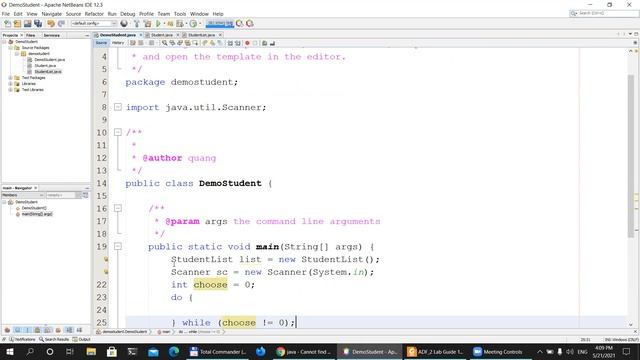
Task: Click Show Inherited Members navigator filter icon
Action: click(x=7, y=330)
